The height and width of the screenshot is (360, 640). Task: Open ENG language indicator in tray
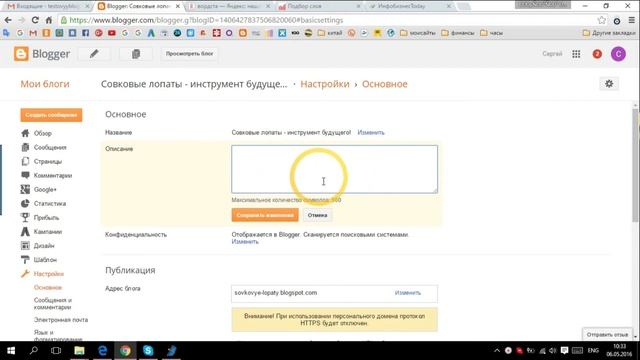click(x=593, y=351)
